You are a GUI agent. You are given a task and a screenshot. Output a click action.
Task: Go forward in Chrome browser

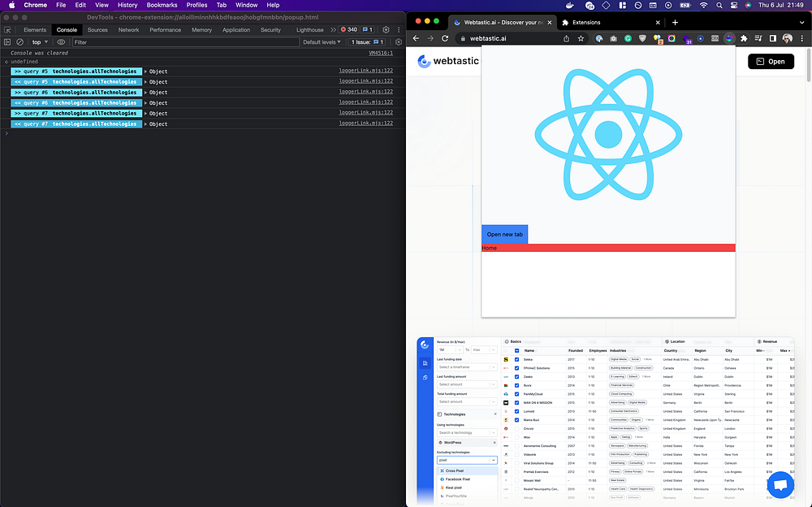pyautogui.click(x=430, y=38)
